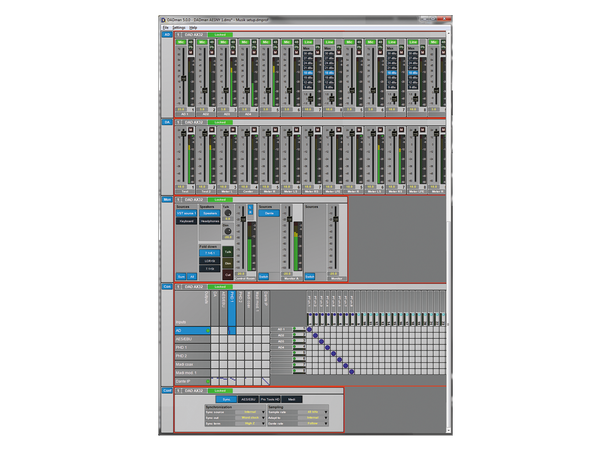The image size is (610, 450).
Task: Click the Sum button in monitor section
Action: click(x=181, y=277)
